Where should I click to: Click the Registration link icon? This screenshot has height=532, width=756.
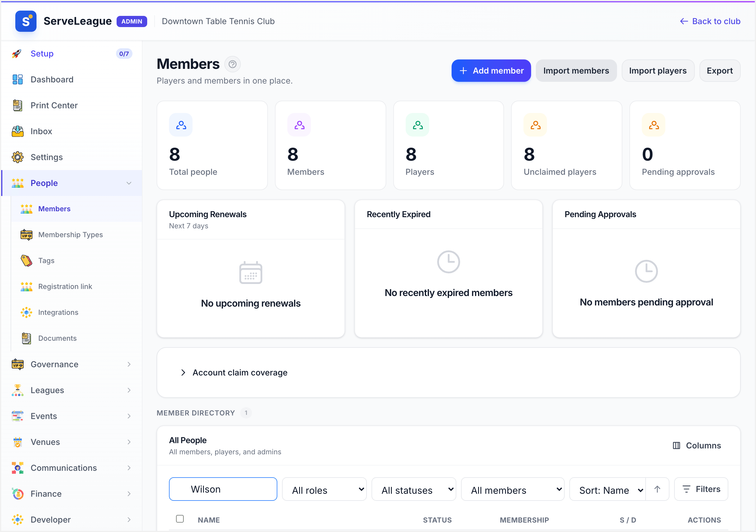click(x=26, y=286)
